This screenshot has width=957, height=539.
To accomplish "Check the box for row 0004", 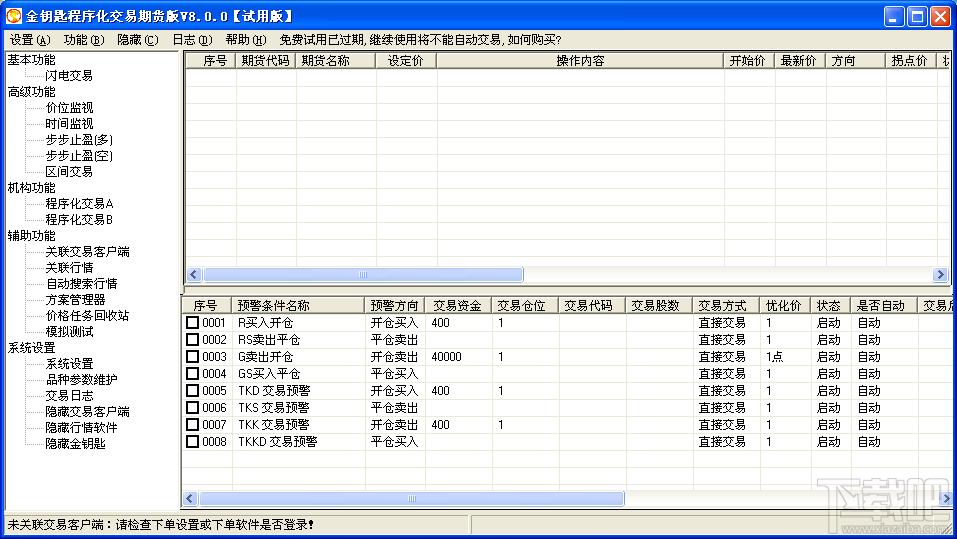I will point(192,374).
